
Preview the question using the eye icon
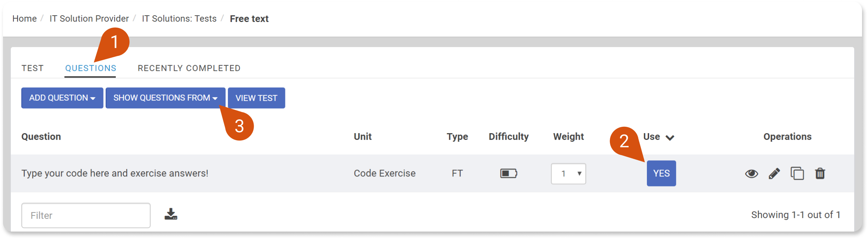pos(751,174)
